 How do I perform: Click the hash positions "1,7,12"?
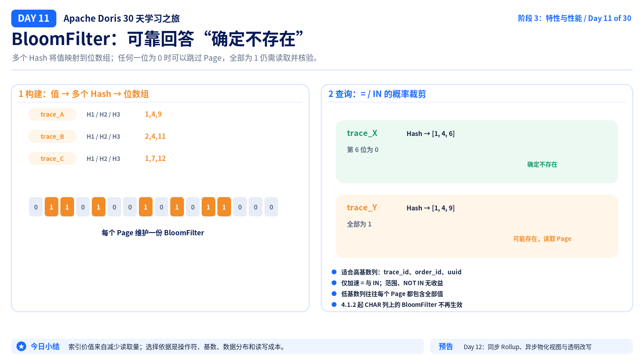pyautogui.click(x=155, y=158)
